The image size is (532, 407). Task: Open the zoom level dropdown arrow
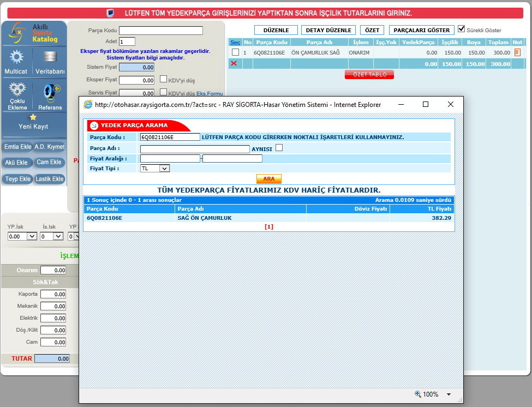[449, 394]
